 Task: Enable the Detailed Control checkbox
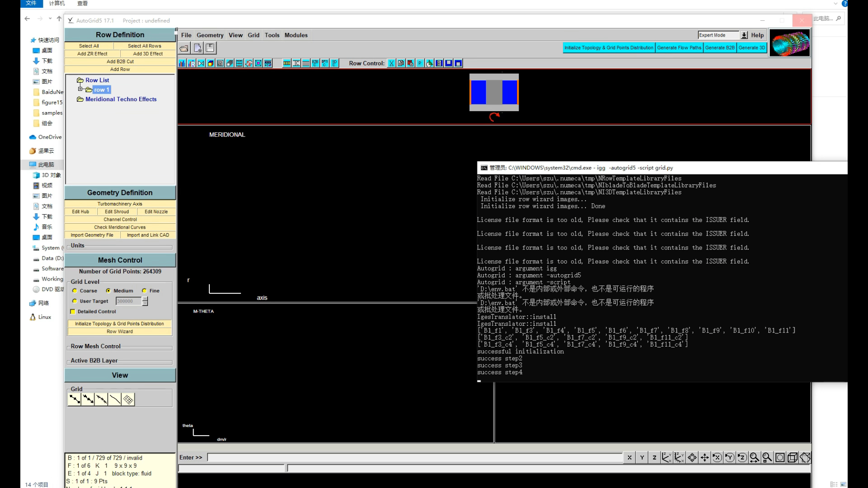click(x=73, y=311)
